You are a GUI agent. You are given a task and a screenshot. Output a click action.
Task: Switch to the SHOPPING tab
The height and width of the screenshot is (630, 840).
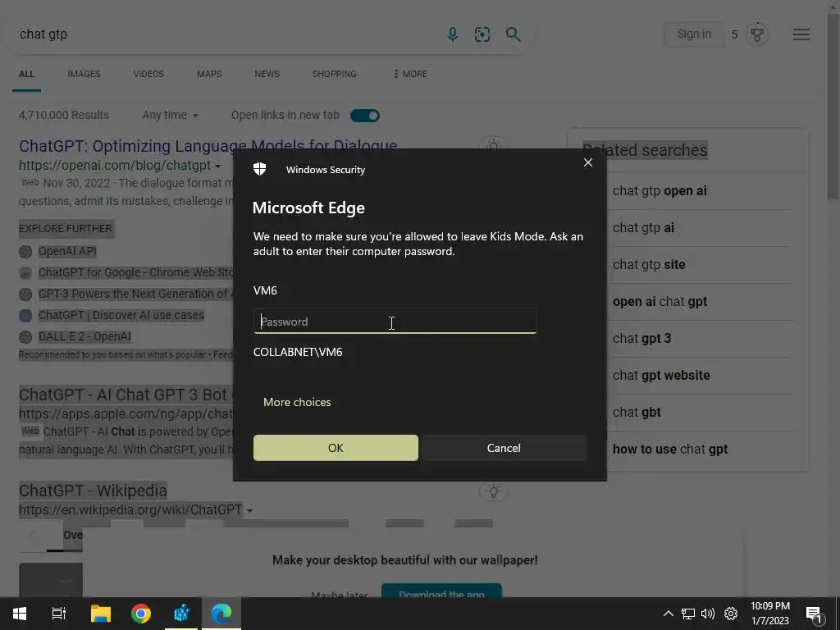335,74
